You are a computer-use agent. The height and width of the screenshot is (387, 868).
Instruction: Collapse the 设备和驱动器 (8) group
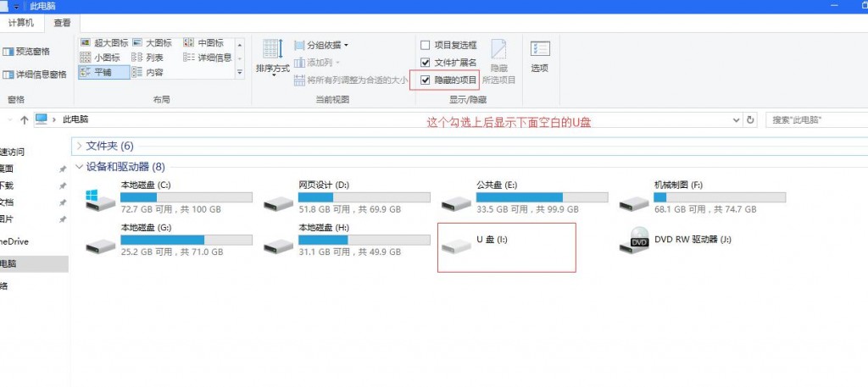(x=79, y=167)
